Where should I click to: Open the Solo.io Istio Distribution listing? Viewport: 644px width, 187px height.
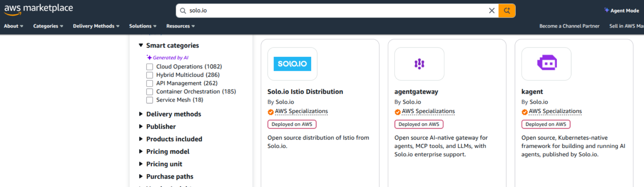pos(305,92)
